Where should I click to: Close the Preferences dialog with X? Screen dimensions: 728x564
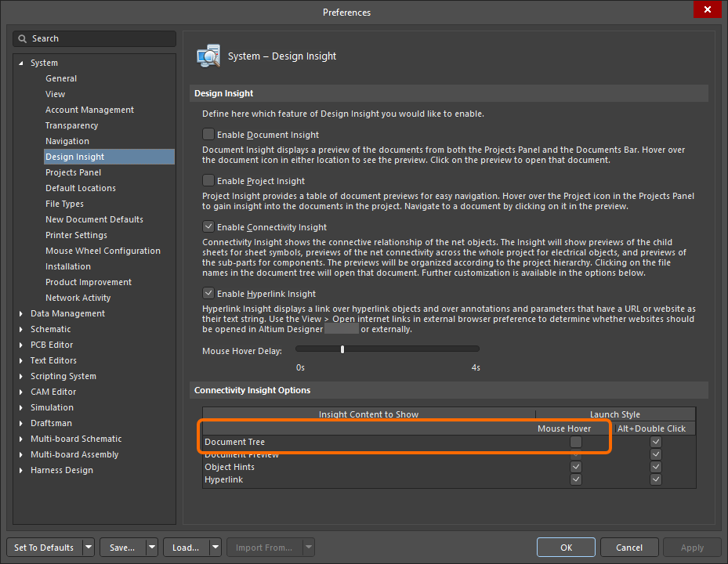point(707,9)
